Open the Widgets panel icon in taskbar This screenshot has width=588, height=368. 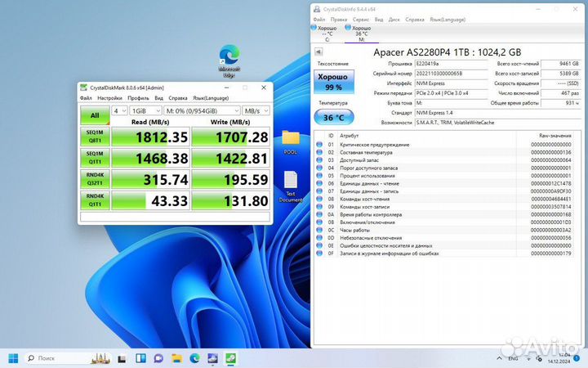pos(140,358)
